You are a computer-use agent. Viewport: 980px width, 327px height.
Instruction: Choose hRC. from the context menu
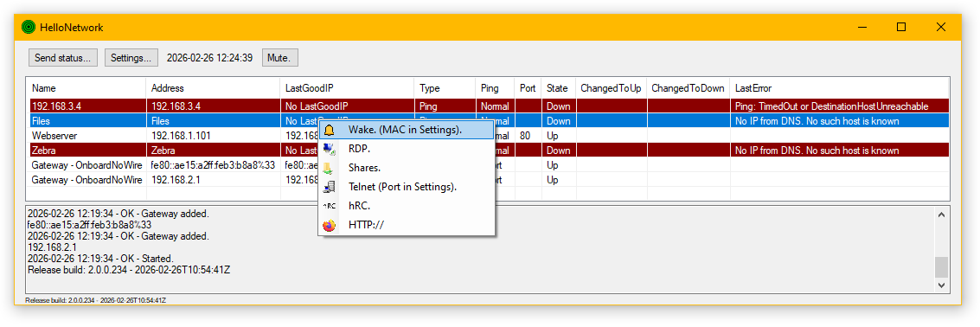407,205
